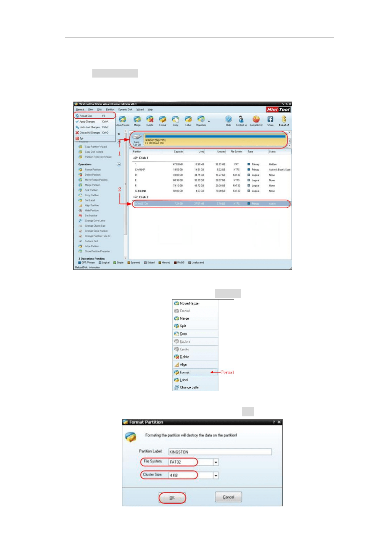The width and height of the screenshot is (392, 554).
Task: Select Split Partition in the Operations sidebar
Action: click(88, 190)
